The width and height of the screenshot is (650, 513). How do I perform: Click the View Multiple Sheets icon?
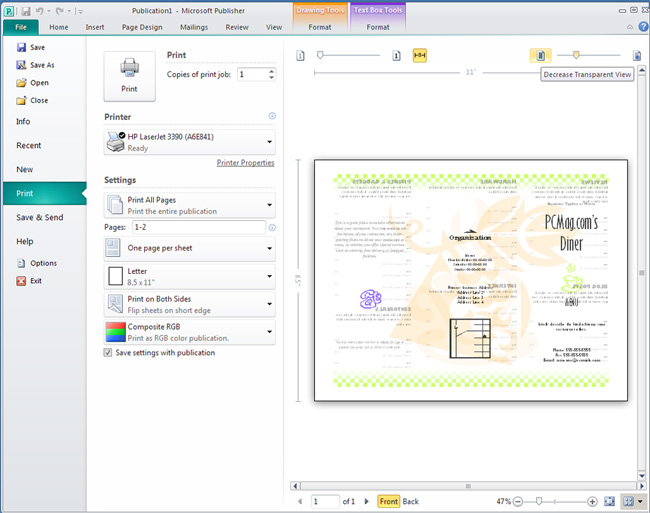[628, 501]
